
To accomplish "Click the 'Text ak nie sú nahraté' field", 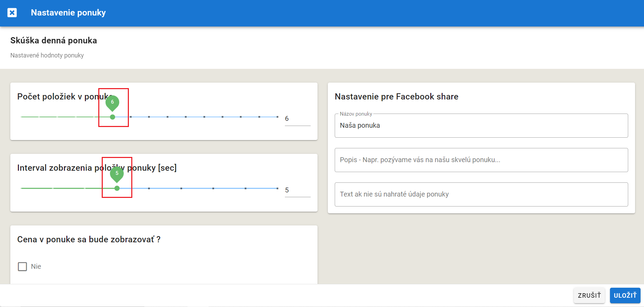I will [481, 194].
